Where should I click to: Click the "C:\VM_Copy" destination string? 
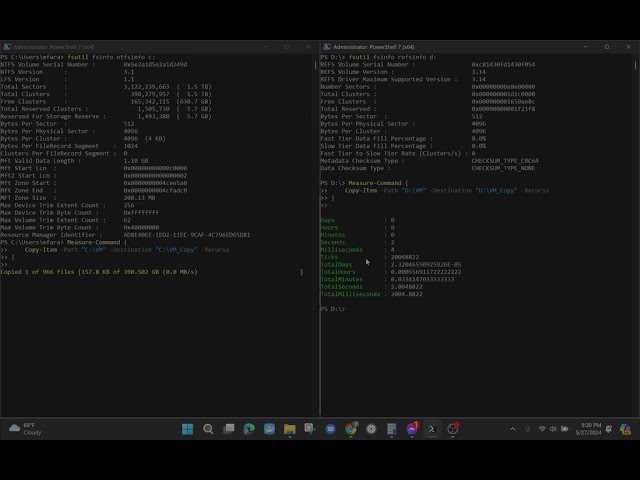176,250
